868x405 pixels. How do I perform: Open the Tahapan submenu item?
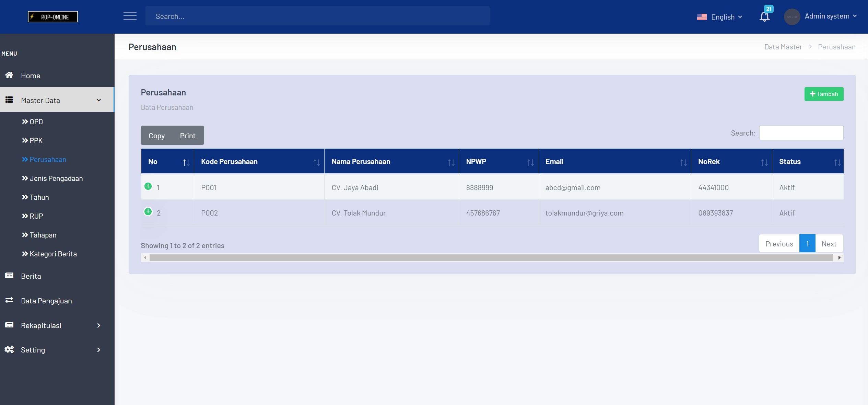(x=39, y=235)
